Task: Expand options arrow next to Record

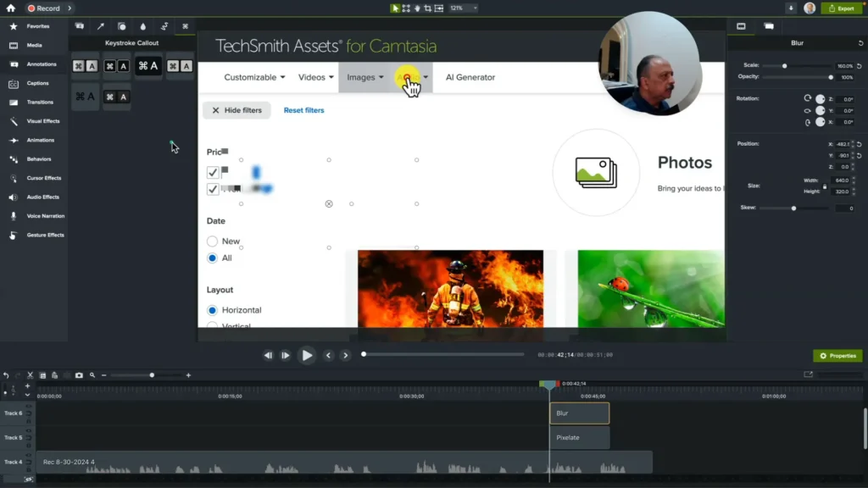Action: click(70, 8)
